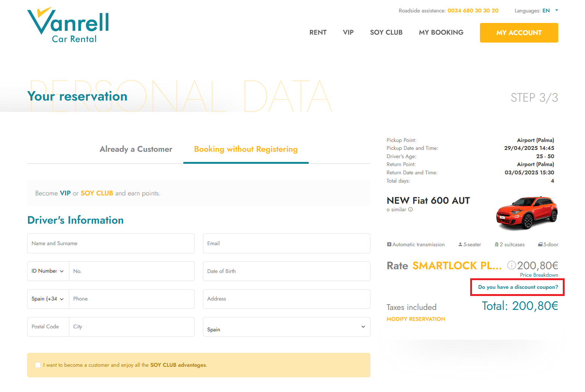The image size is (585, 392).
Task: Focus the Name and Surname field
Action: point(111,244)
